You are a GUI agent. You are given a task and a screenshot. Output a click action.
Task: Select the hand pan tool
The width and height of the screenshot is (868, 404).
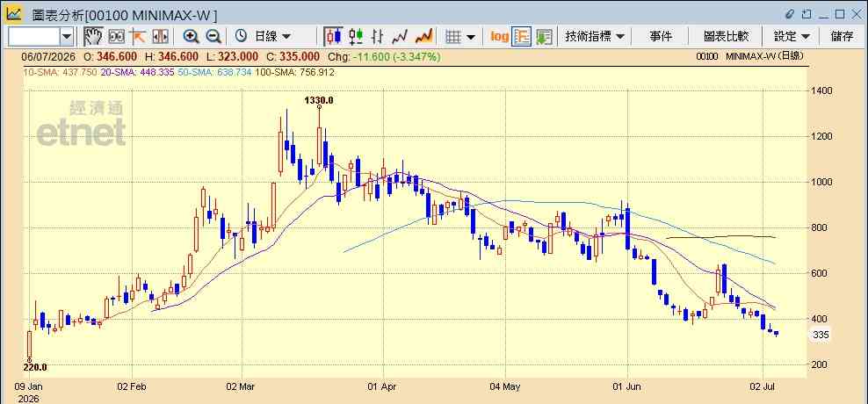[x=93, y=37]
